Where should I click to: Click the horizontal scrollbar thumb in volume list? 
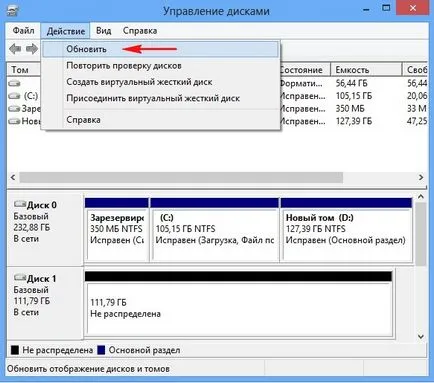point(181,177)
